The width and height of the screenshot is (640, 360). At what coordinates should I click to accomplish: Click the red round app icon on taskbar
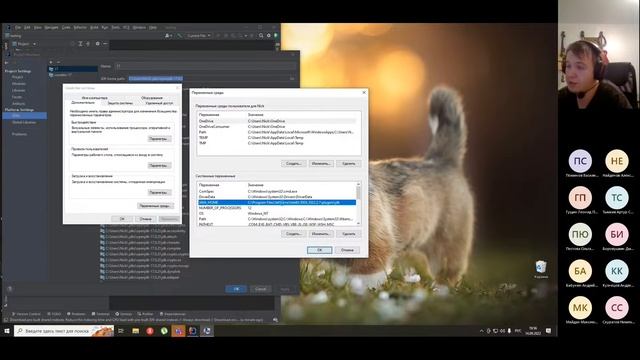pos(150,331)
